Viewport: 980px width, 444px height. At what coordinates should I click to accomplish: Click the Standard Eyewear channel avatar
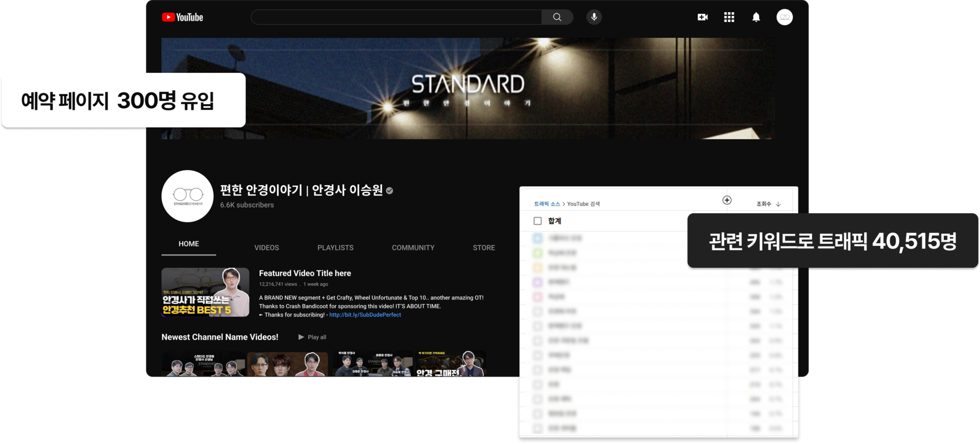point(187,196)
